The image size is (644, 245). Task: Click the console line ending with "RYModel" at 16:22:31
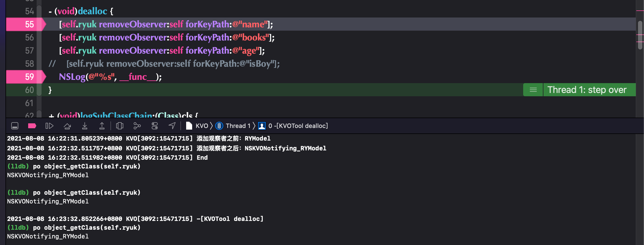click(x=139, y=139)
